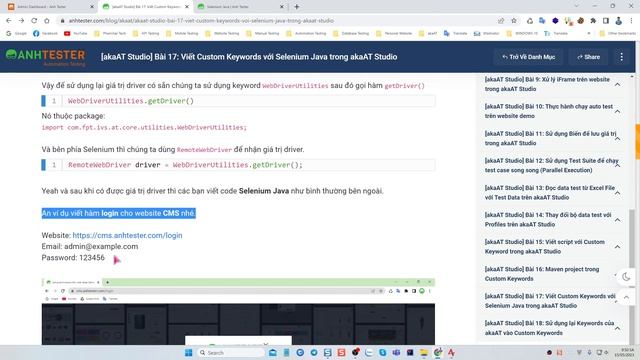Open a new browser tab
Image resolution: width=640 pixels, height=360 pixels.
(x=297, y=7)
